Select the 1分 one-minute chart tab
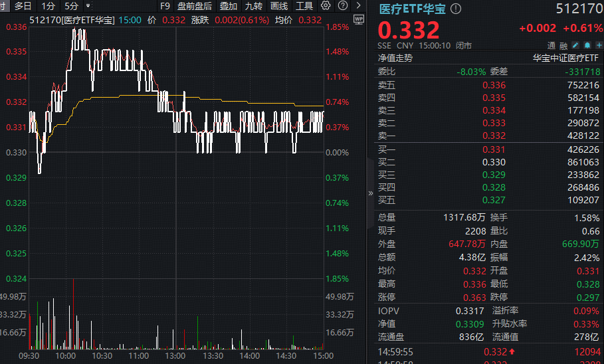 coord(48,6)
